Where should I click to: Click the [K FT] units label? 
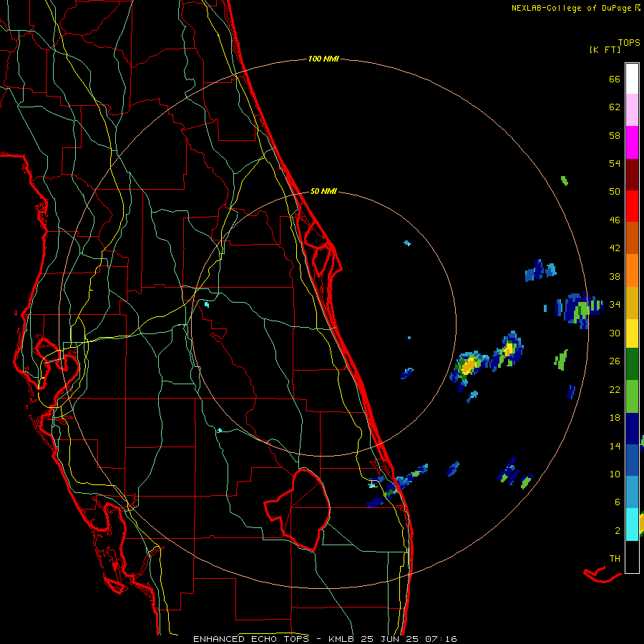(605, 50)
